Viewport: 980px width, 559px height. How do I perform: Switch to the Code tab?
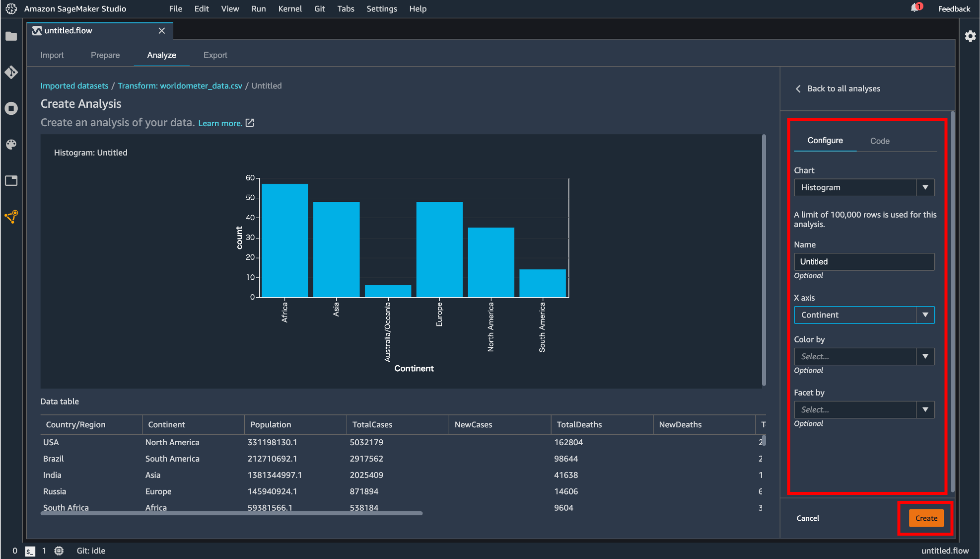tap(880, 141)
